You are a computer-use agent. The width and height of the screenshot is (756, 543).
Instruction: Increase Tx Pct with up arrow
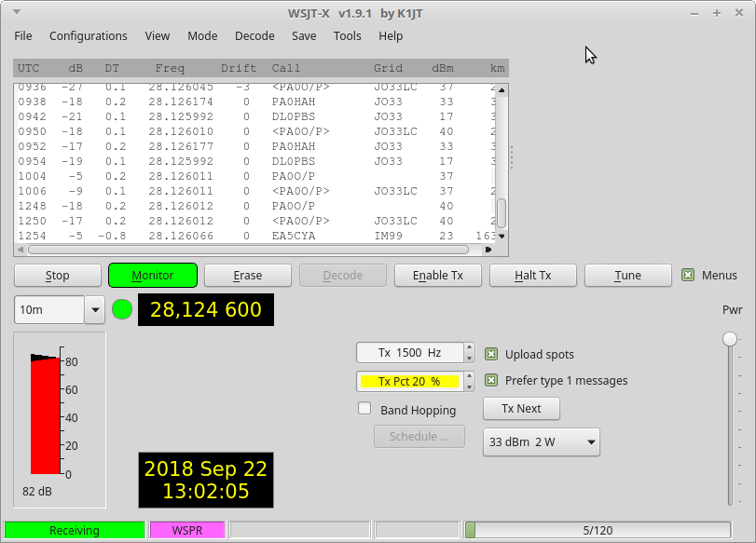[x=469, y=375]
